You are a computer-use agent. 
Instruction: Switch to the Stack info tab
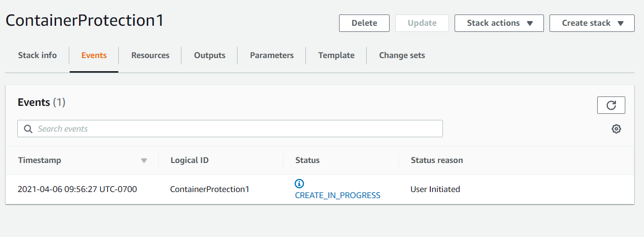tap(37, 55)
